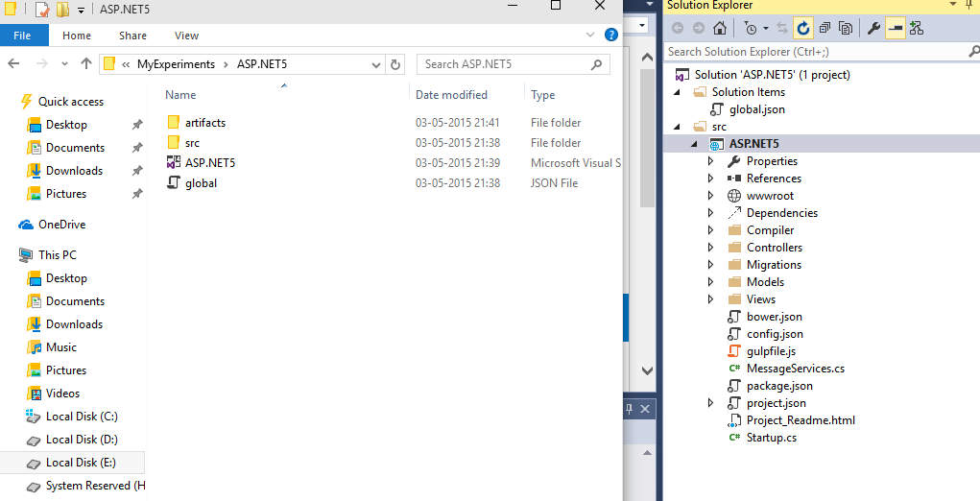Select the Migrations folder
The width and height of the screenshot is (980, 501).
coord(774,265)
